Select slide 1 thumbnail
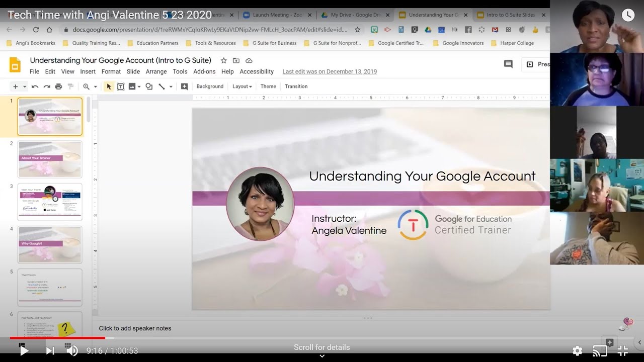The width and height of the screenshot is (644, 362). (50, 117)
